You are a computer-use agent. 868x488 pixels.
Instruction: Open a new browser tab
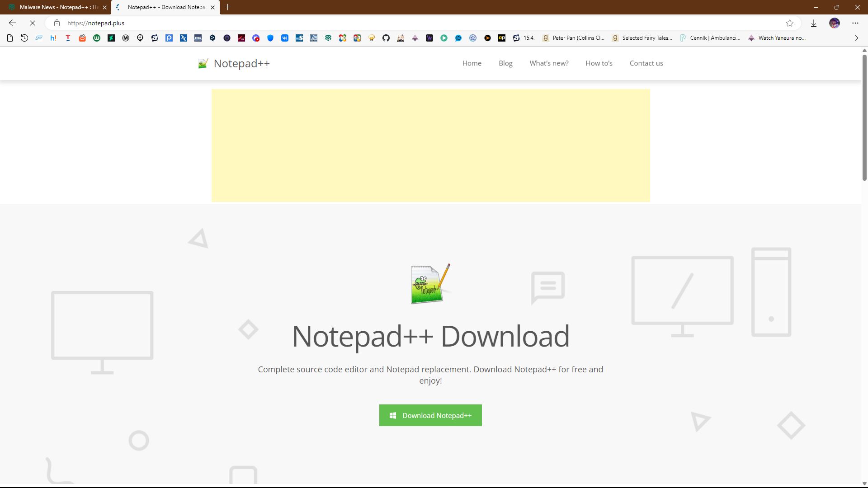[228, 7]
